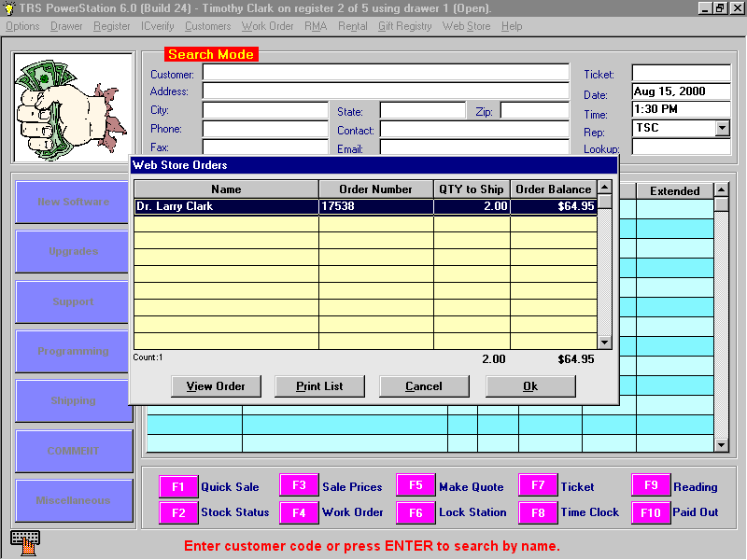This screenshot has height=560, width=747.
Task: Click the orders list scroll down arrow
Action: [x=604, y=342]
